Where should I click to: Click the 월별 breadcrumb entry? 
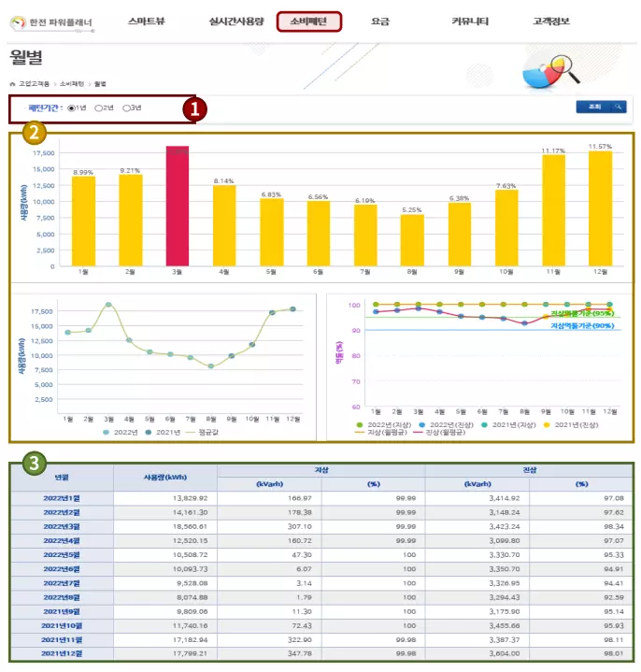tap(100, 84)
